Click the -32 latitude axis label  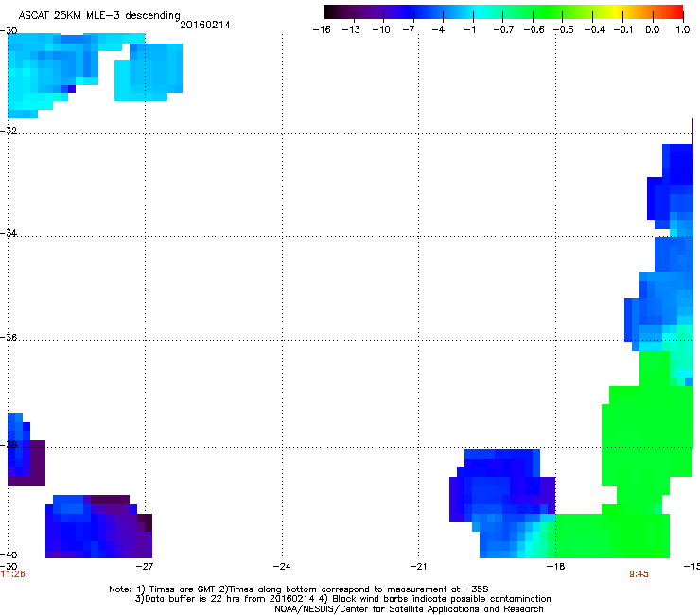coord(9,131)
